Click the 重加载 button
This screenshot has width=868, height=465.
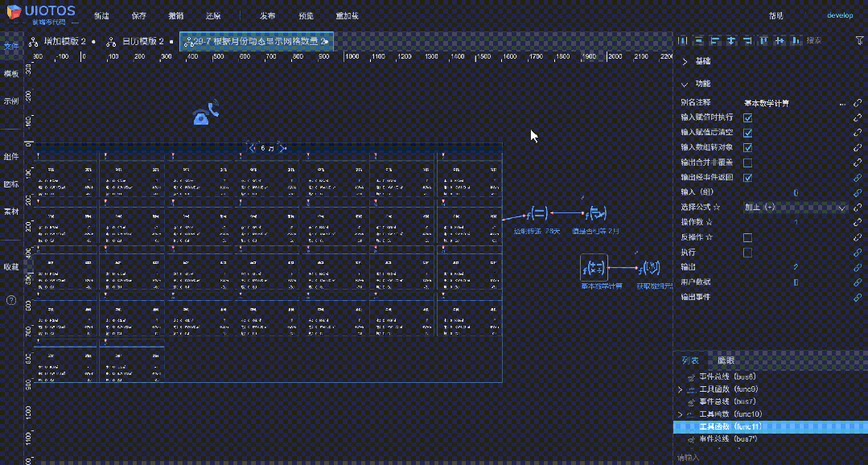tap(347, 16)
